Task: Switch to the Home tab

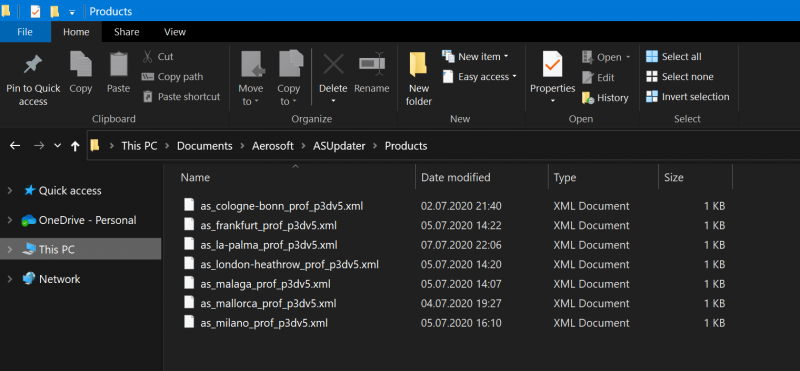Action: tap(76, 32)
